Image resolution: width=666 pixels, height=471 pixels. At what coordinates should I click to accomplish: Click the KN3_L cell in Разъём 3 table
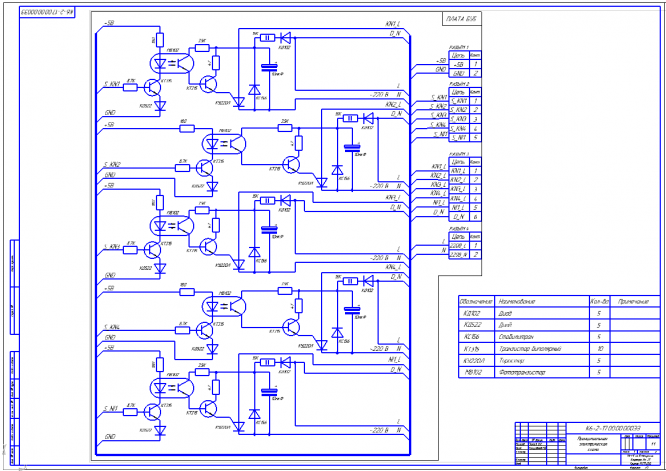click(x=459, y=189)
